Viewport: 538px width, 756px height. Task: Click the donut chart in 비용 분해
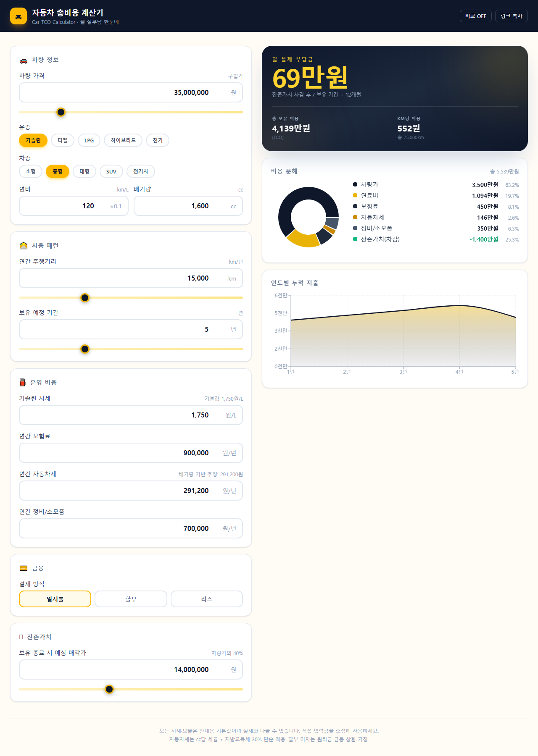[309, 217]
